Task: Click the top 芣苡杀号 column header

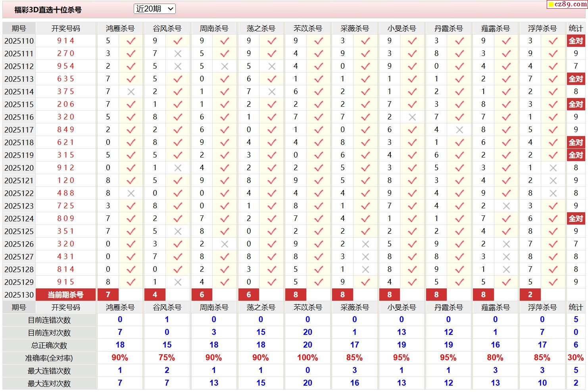Action: [x=307, y=29]
